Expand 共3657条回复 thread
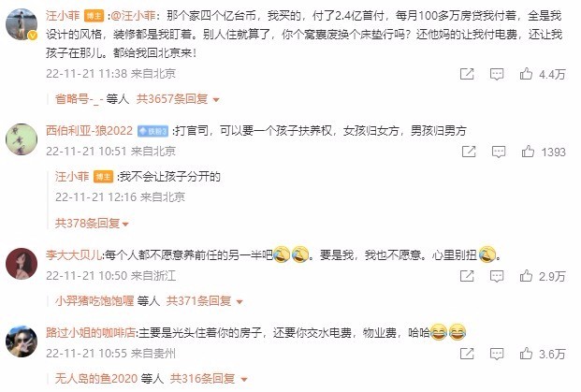Image resolution: width=581 pixels, height=392 pixels. 178,99
